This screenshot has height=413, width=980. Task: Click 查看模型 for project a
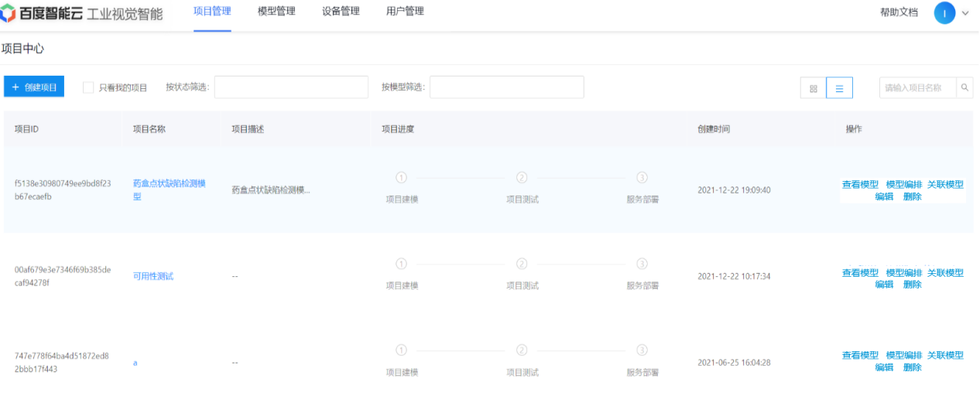(x=860, y=355)
